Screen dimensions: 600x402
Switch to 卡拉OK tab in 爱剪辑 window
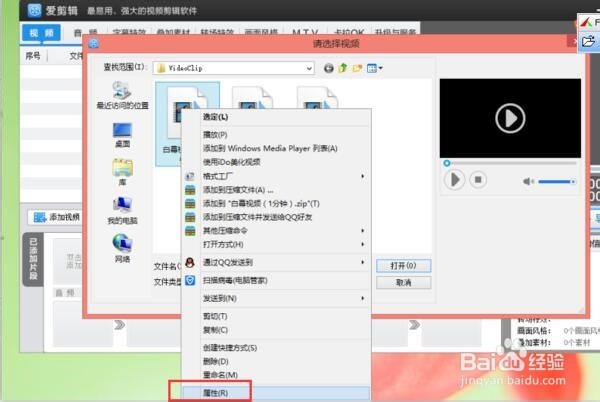[349, 32]
